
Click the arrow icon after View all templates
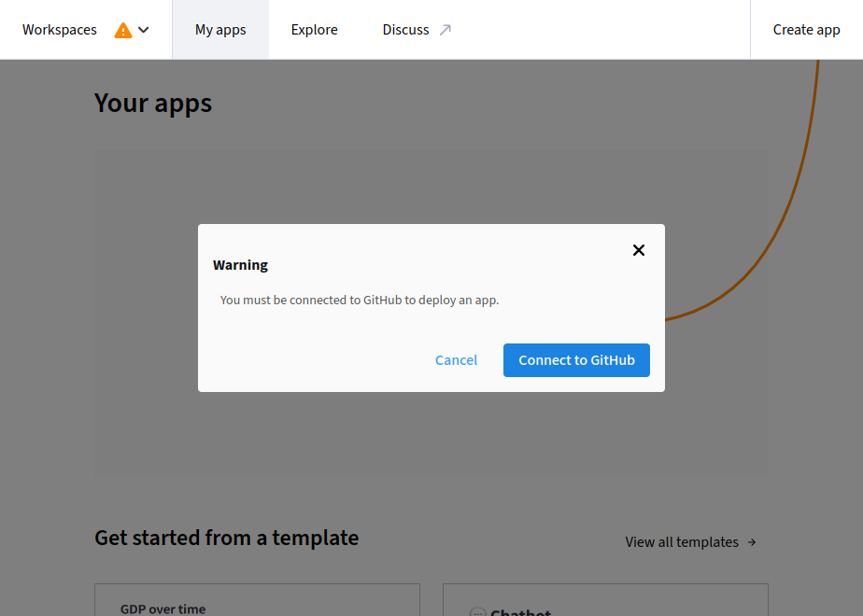point(752,542)
